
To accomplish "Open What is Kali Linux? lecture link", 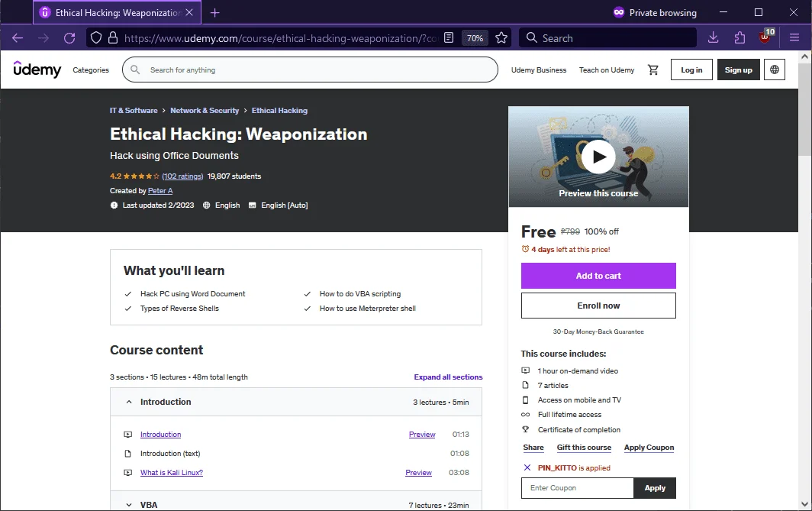I will tap(172, 473).
